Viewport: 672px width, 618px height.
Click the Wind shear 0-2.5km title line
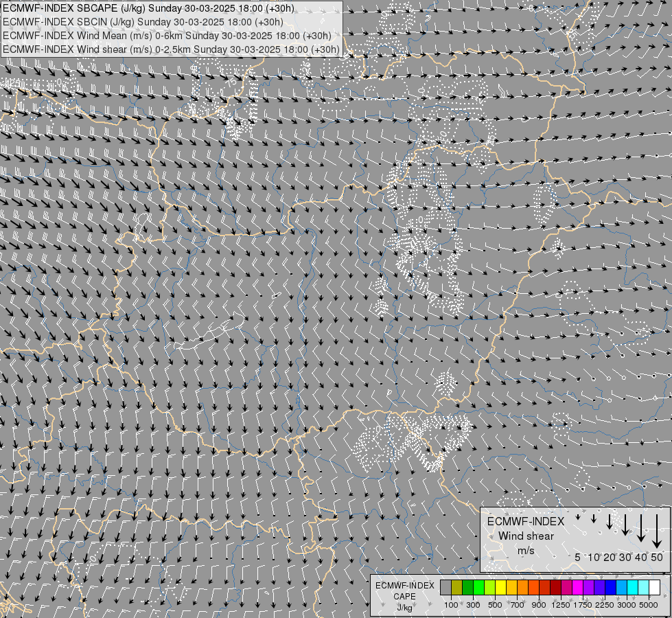pos(171,49)
